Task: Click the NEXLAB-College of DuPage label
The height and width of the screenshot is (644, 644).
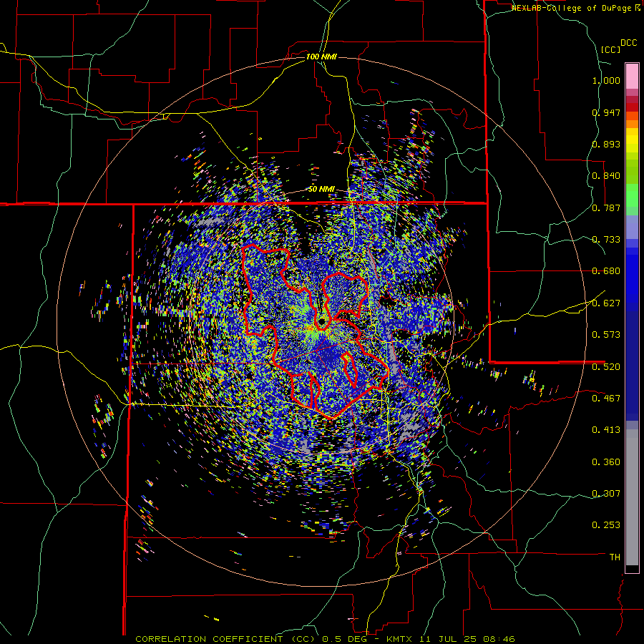Action: tap(572, 8)
